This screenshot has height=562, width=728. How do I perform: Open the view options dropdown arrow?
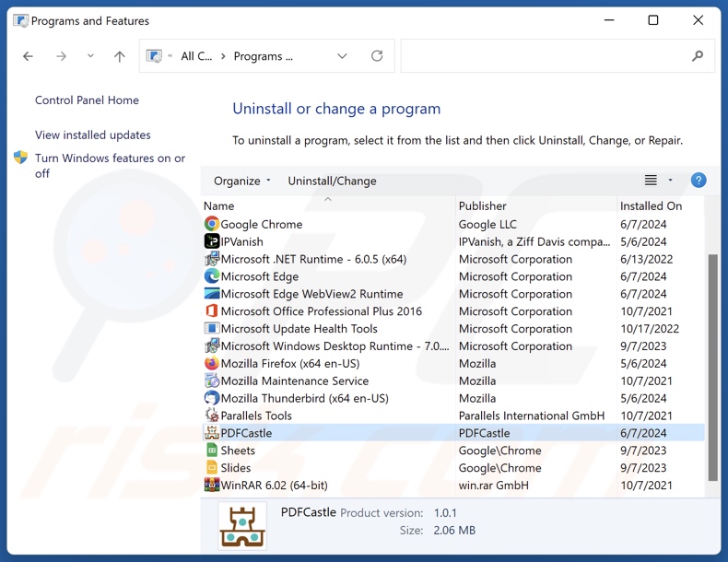tap(671, 181)
